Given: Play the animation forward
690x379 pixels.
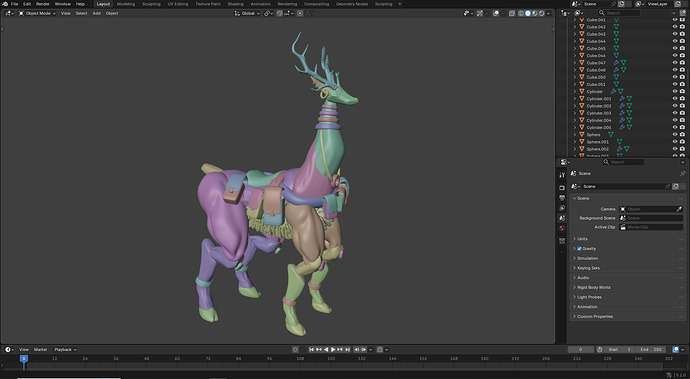Looking at the screenshot, I should coord(333,350).
